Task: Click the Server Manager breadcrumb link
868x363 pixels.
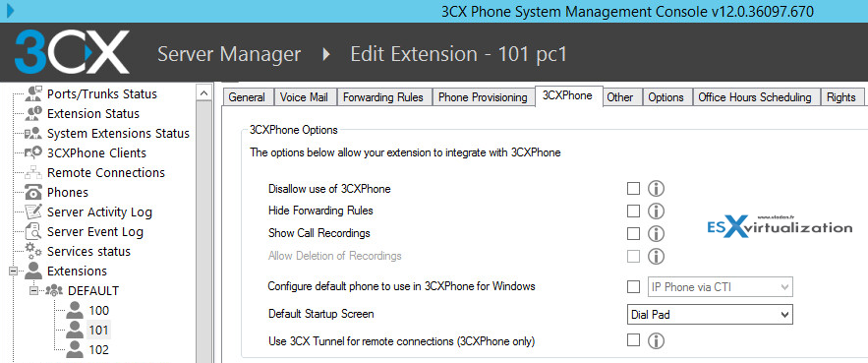Action: coord(229,54)
